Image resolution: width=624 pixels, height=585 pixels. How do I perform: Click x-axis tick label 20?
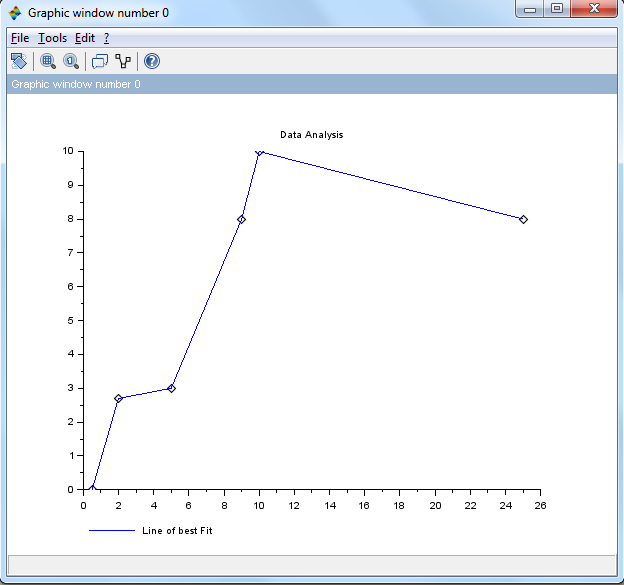click(435, 505)
